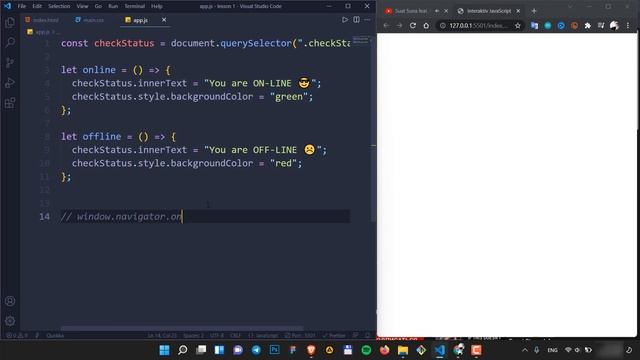This screenshot has height=360, width=640.
Task: Open the Windows Start menu
Action: click(x=164, y=350)
